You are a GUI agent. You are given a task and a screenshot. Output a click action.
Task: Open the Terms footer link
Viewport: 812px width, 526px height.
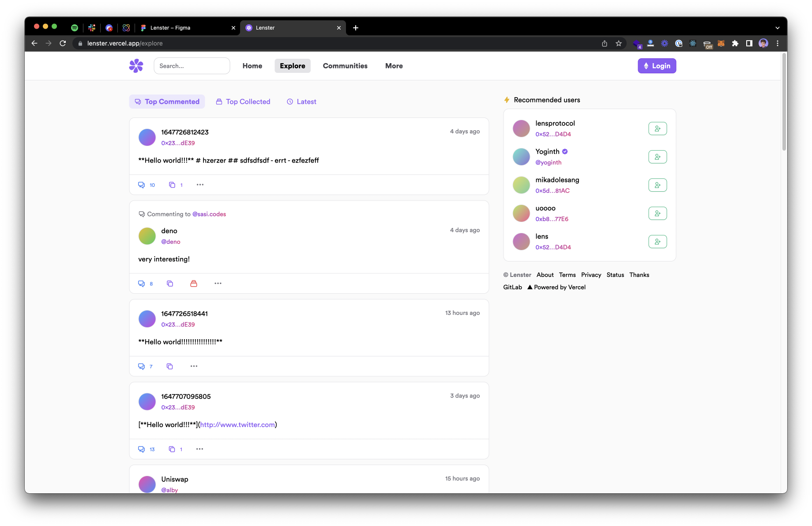pyautogui.click(x=568, y=275)
